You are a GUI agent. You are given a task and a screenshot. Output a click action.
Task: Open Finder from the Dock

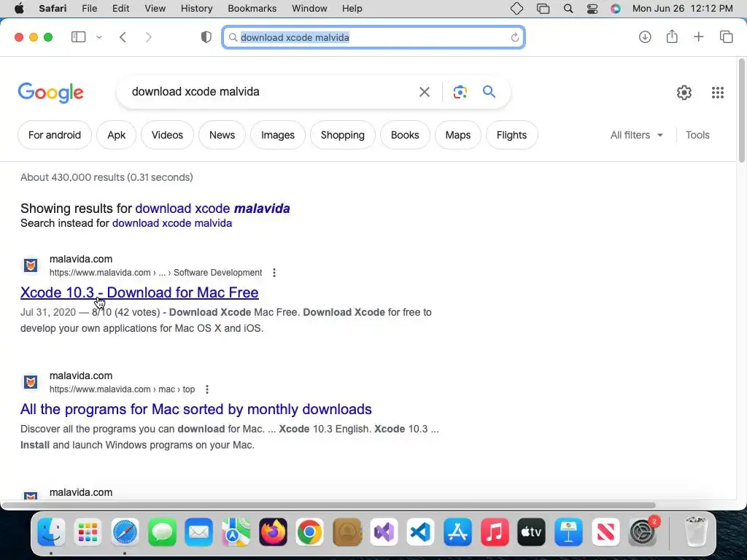pos(51,532)
